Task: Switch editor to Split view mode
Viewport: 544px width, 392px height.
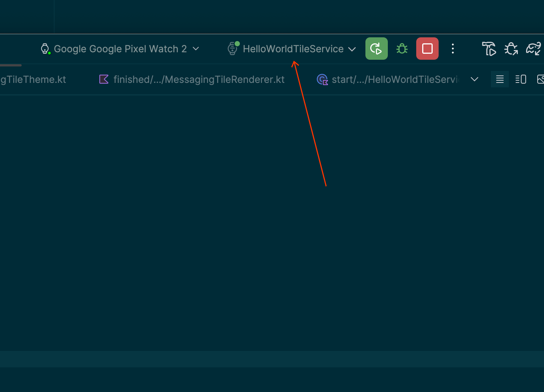Action: 520,79
